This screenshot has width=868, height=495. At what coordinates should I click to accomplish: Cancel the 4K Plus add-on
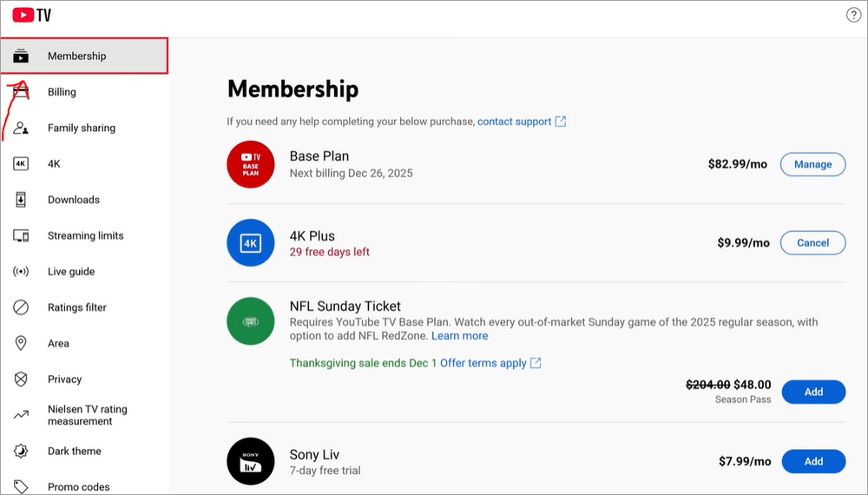(x=812, y=243)
